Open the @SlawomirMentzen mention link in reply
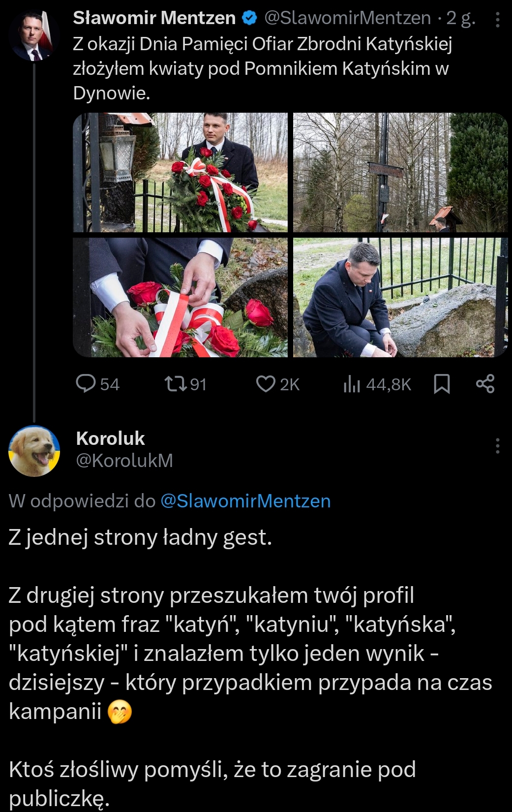The height and width of the screenshot is (812, 512). coord(245,501)
